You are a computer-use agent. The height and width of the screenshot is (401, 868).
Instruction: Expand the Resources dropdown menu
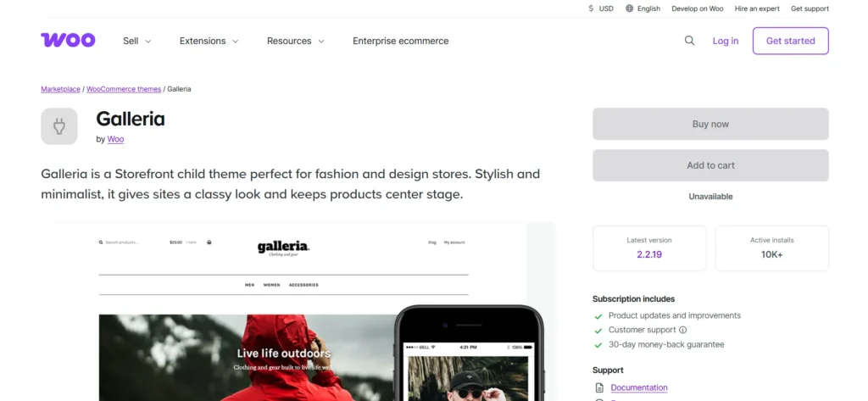pos(296,41)
